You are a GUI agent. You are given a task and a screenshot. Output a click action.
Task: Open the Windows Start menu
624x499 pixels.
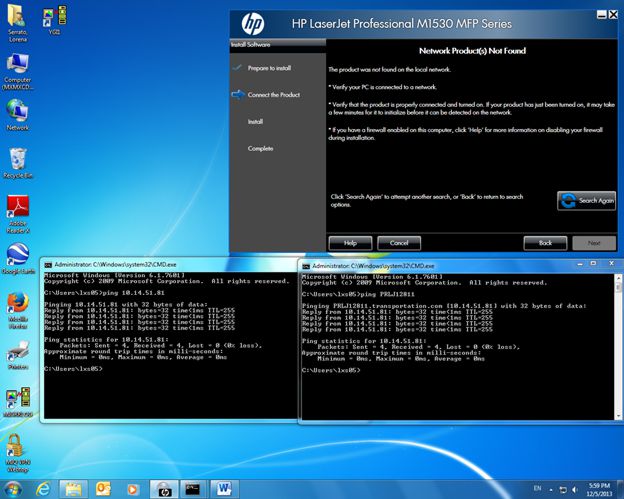click(x=13, y=488)
